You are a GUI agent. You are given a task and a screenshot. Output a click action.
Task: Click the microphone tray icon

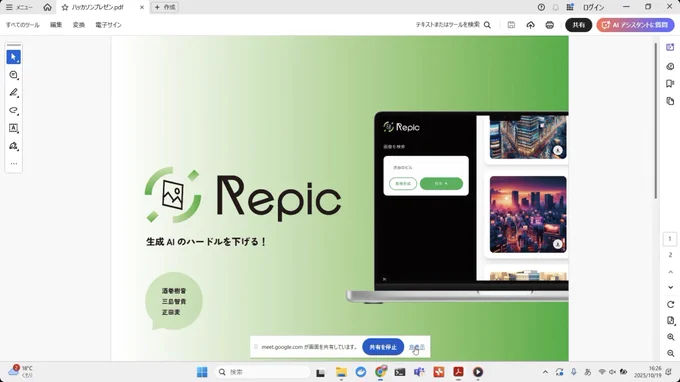pos(573,372)
